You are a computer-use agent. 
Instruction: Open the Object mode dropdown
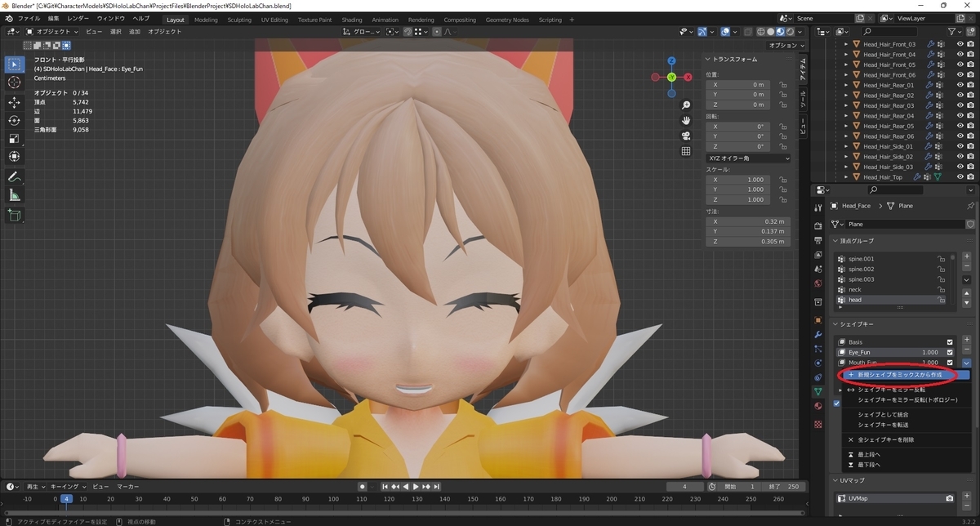52,32
